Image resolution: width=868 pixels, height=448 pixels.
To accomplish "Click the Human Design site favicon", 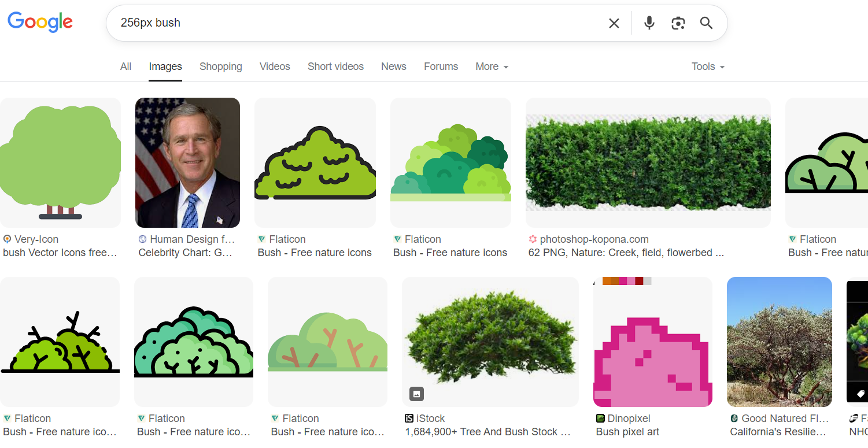I will 143,239.
